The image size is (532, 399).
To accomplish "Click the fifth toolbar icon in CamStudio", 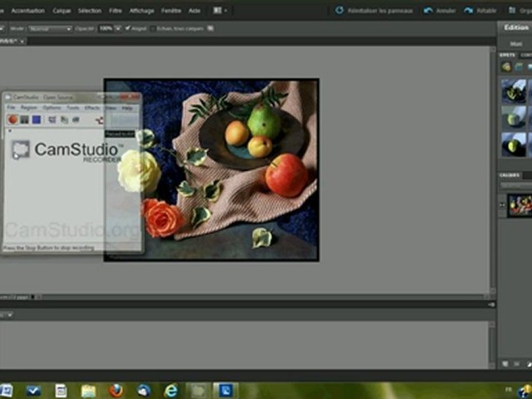I will tap(64, 120).
